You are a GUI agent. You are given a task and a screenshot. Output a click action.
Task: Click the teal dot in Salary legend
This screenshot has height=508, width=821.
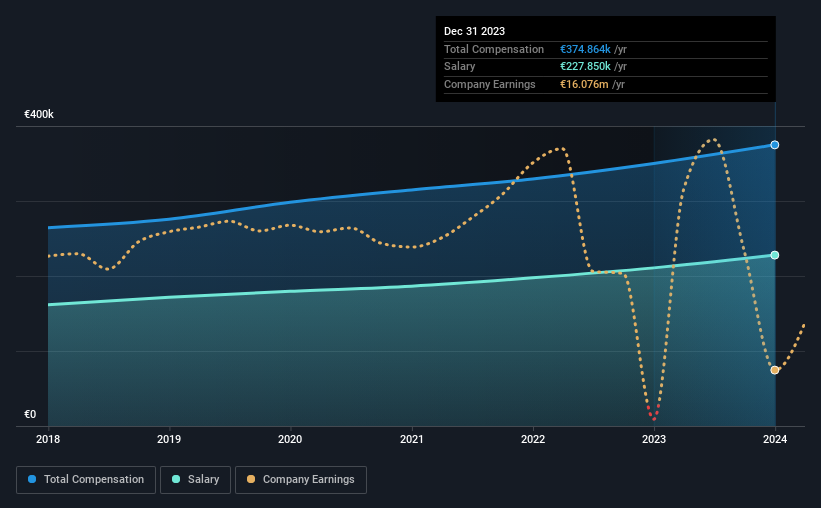coord(176,479)
